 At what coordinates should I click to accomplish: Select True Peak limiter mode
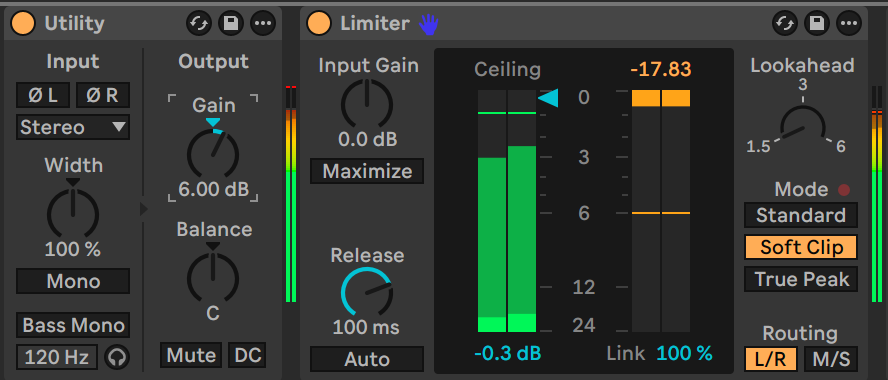(801, 279)
